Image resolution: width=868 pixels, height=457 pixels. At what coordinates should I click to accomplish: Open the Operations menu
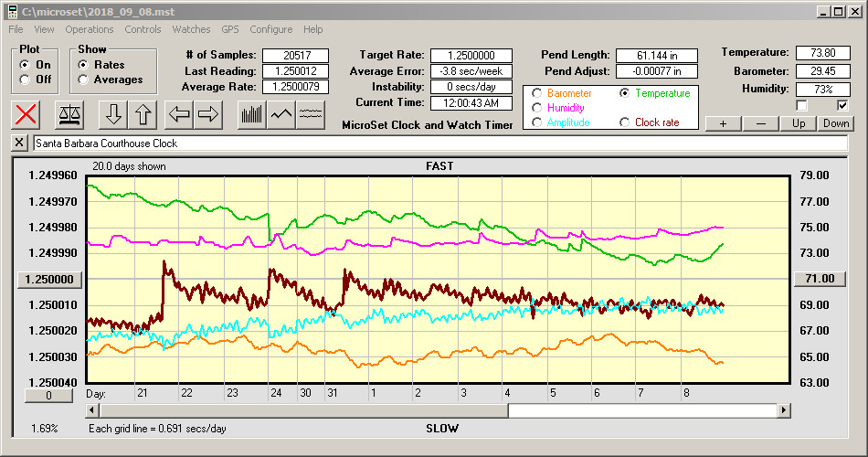[x=90, y=29]
